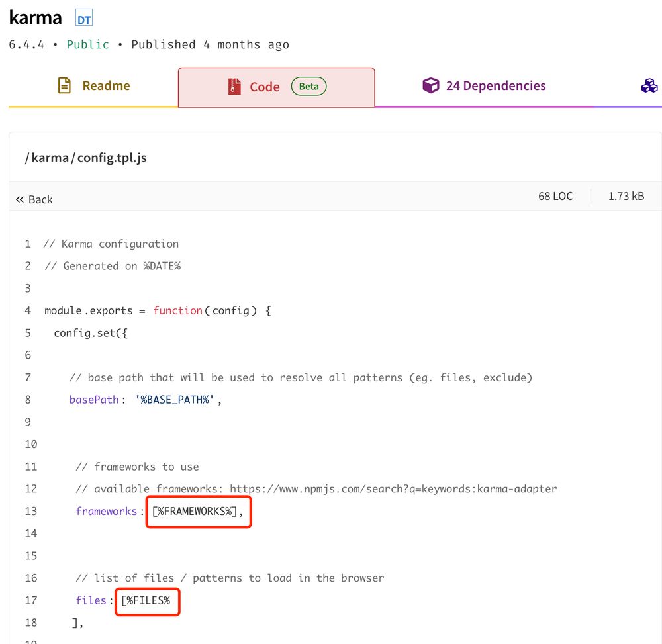The height and width of the screenshot is (644, 662).
Task: Click the highlighted [%FRAMEWORKS%] placeholder
Action: (198, 512)
